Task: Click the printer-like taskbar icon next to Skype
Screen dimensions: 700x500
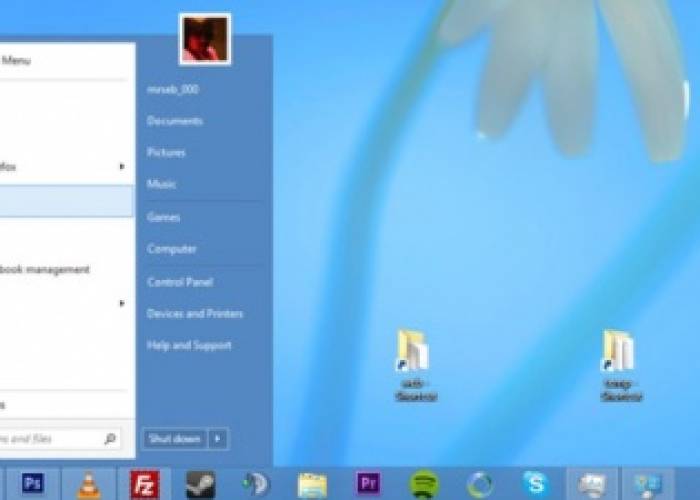Action: coord(592,485)
